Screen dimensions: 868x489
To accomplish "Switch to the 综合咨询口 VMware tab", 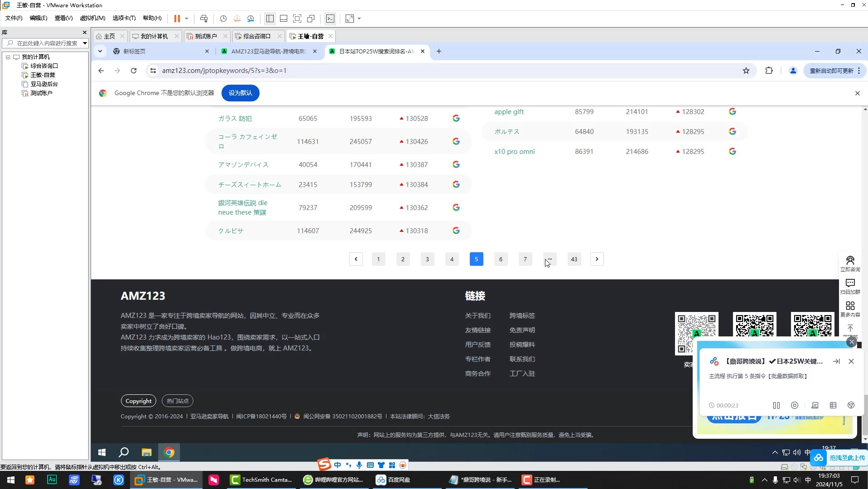I will click(x=257, y=36).
